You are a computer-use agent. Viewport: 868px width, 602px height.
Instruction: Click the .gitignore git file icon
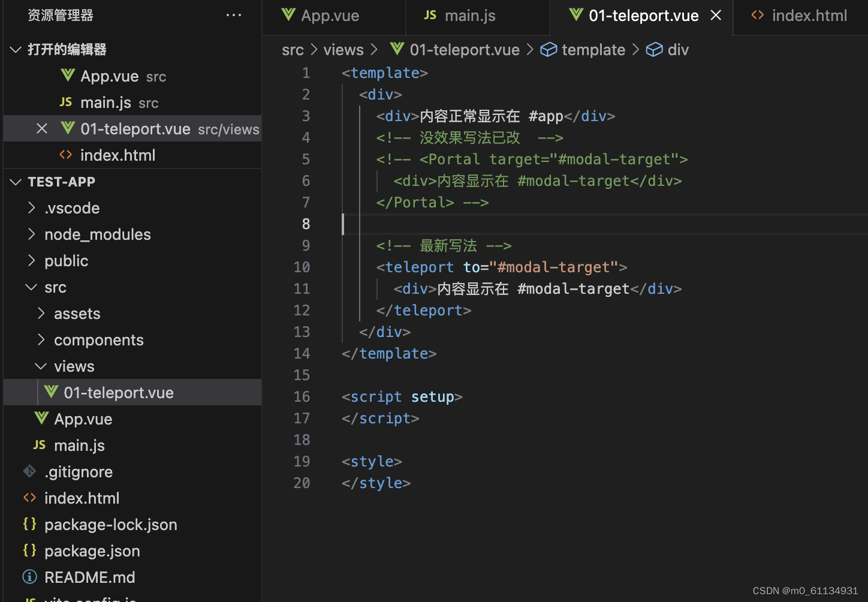(29, 471)
